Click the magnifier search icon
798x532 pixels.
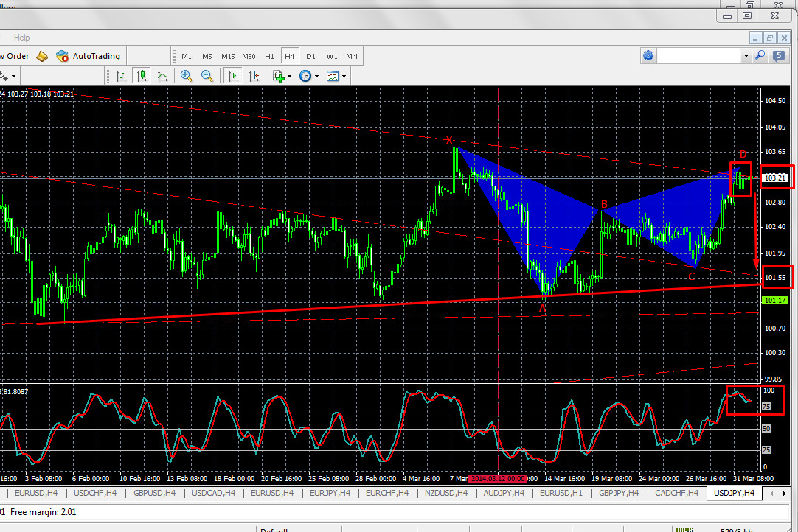(x=760, y=55)
